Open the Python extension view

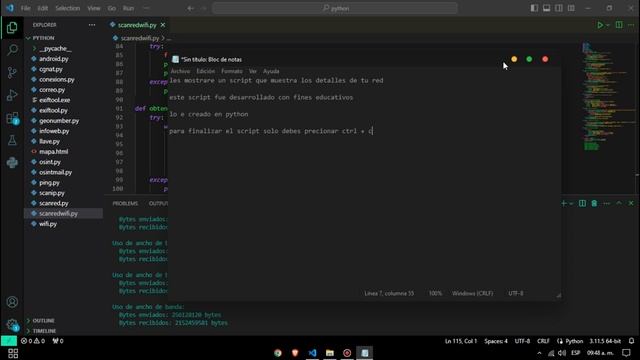pos(12,162)
